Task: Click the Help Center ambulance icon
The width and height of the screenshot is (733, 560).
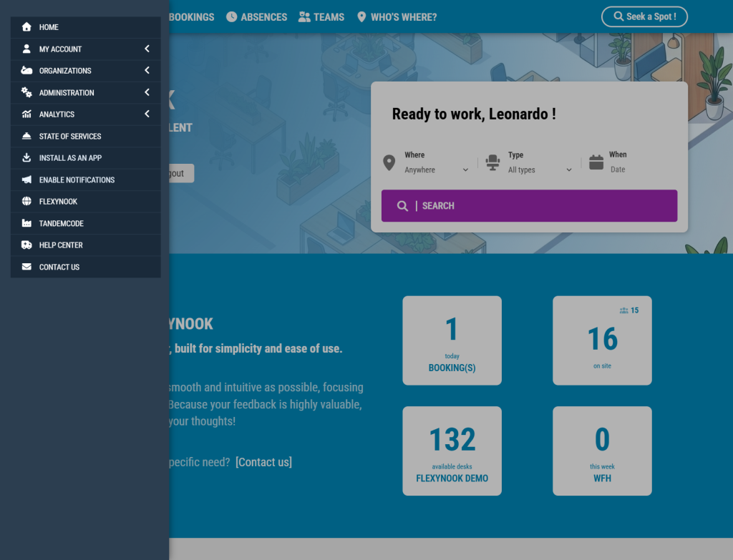Action: 26,245
